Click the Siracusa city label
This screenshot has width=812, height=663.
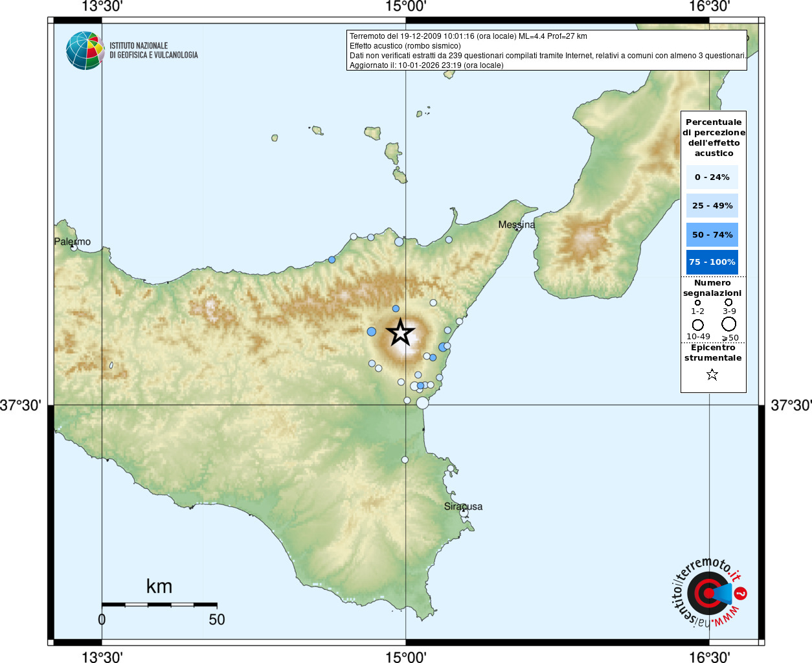(463, 506)
